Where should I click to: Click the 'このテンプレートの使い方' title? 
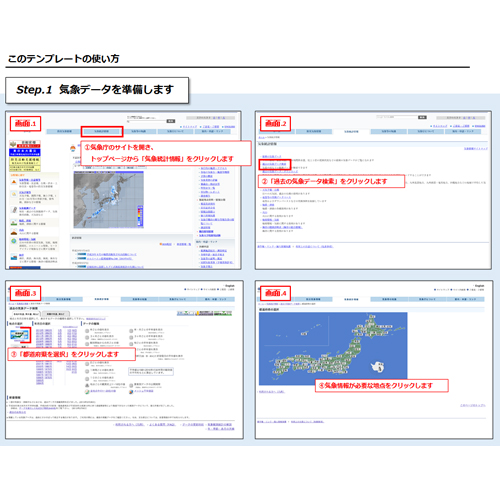63,59
